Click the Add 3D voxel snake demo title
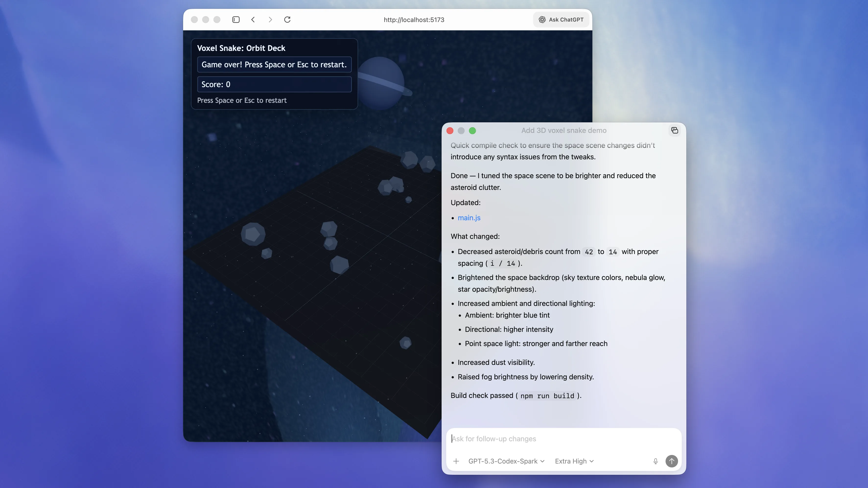868x488 pixels. coord(563,130)
